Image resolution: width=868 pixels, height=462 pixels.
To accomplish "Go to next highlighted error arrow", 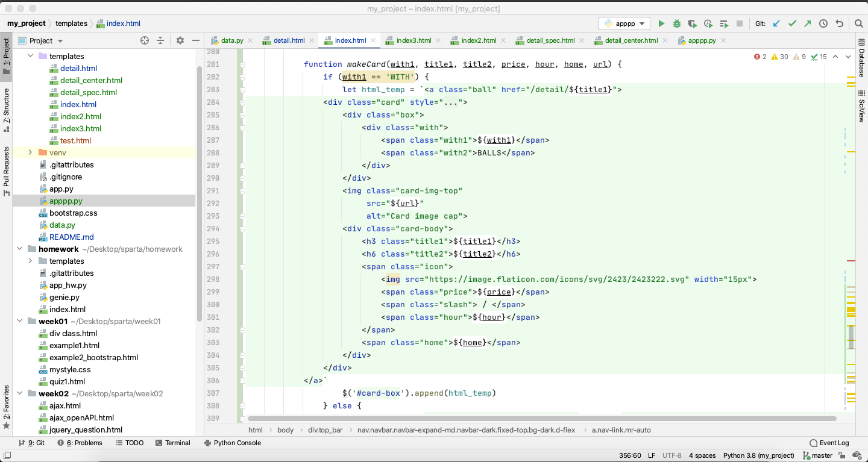I will (849, 57).
